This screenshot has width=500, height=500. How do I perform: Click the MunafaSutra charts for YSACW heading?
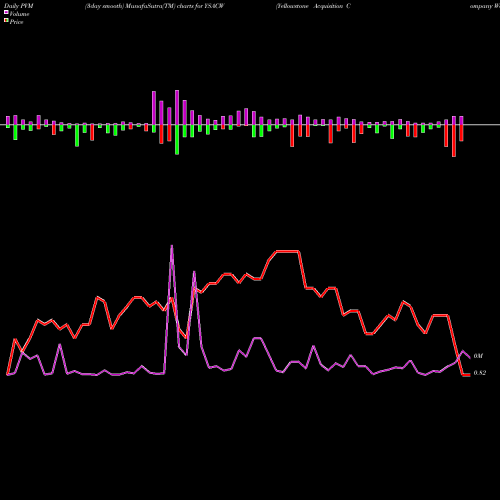pos(154,6)
